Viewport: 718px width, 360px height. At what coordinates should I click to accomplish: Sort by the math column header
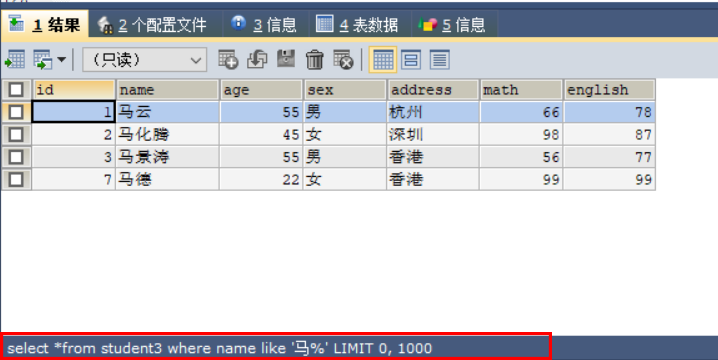(521, 90)
